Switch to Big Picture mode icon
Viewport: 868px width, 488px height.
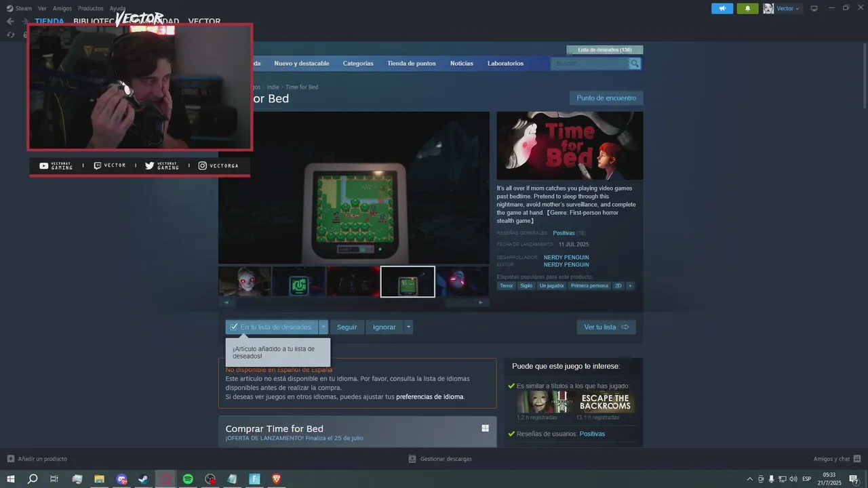(814, 8)
